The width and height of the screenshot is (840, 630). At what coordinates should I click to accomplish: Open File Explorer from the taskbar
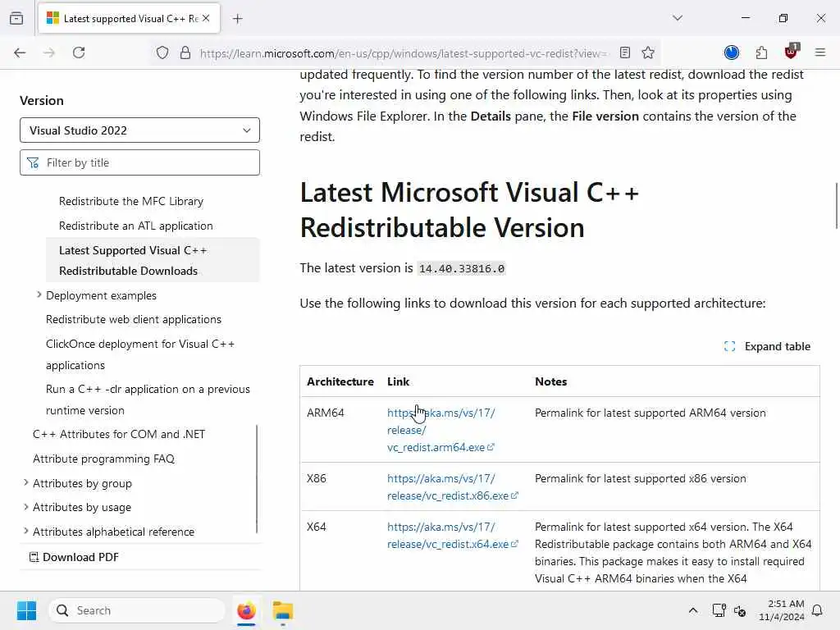pos(283,610)
